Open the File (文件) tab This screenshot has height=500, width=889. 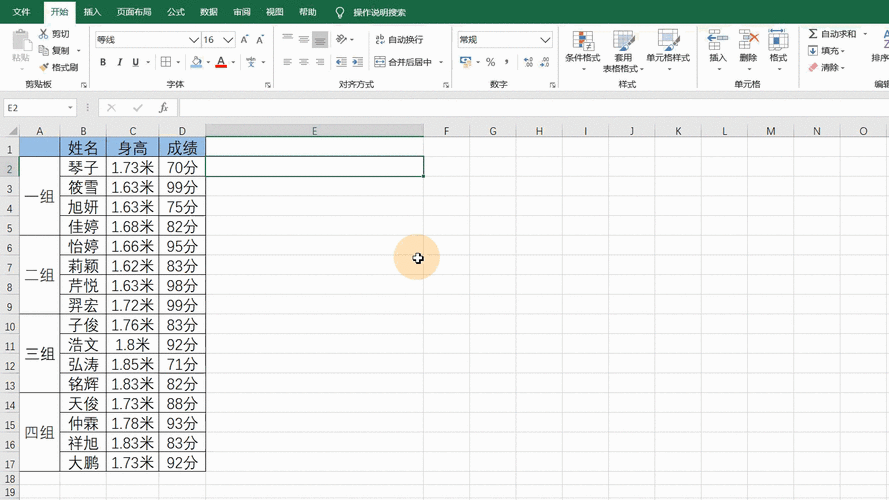pyautogui.click(x=21, y=12)
